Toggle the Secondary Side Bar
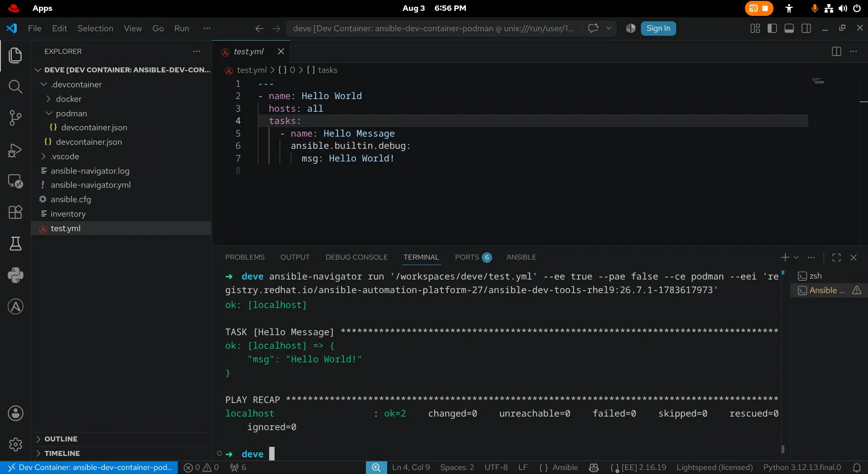This screenshot has width=868, height=474. (x=806, y=28)
